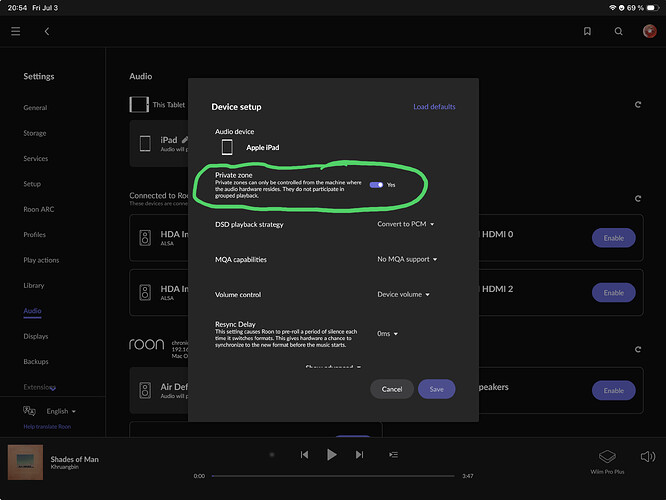The width and height of the screenshot is (666, 500).
Task: Open Play actions settings
Action: tap(41, 260)
